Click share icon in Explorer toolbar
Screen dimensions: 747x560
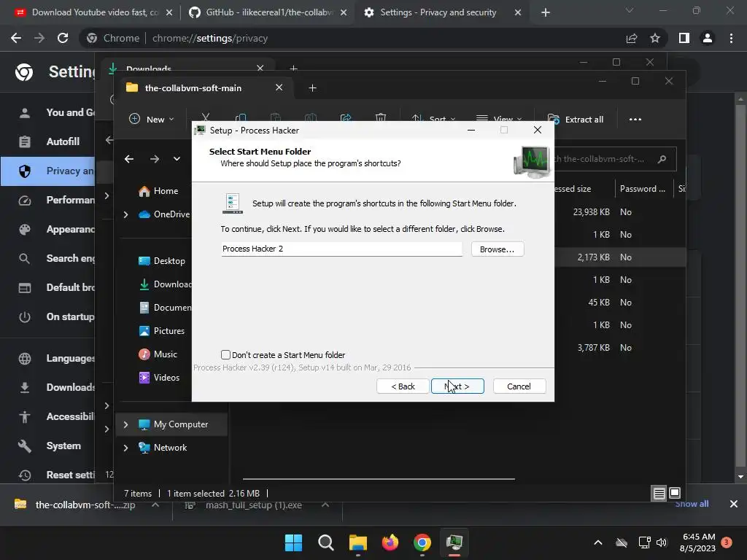346,118
